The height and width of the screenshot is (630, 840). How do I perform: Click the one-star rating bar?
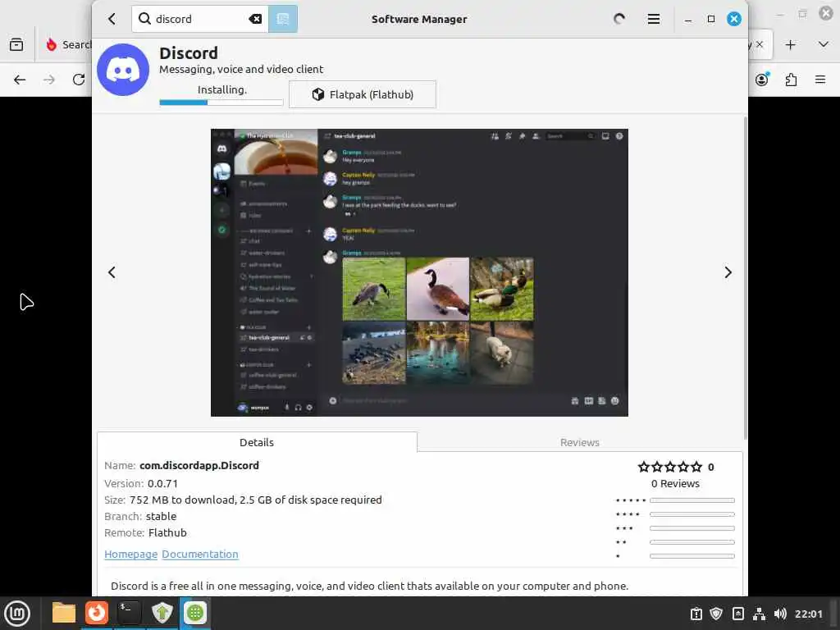coord(692,556)
